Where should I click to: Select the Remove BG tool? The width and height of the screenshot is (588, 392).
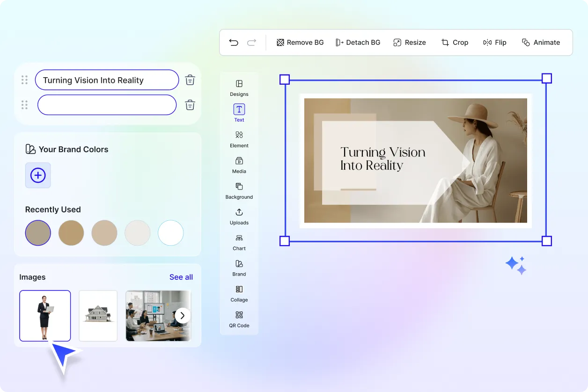click(300, 43)
